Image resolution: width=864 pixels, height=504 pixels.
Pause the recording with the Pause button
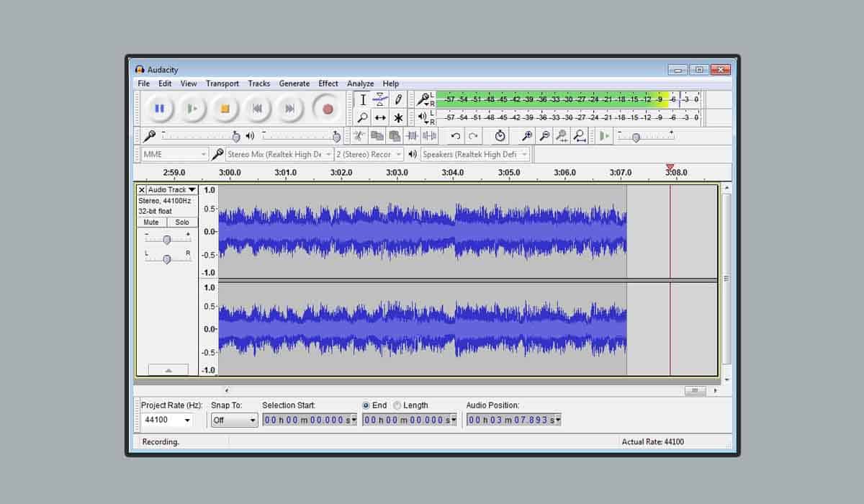coord(159,109)
